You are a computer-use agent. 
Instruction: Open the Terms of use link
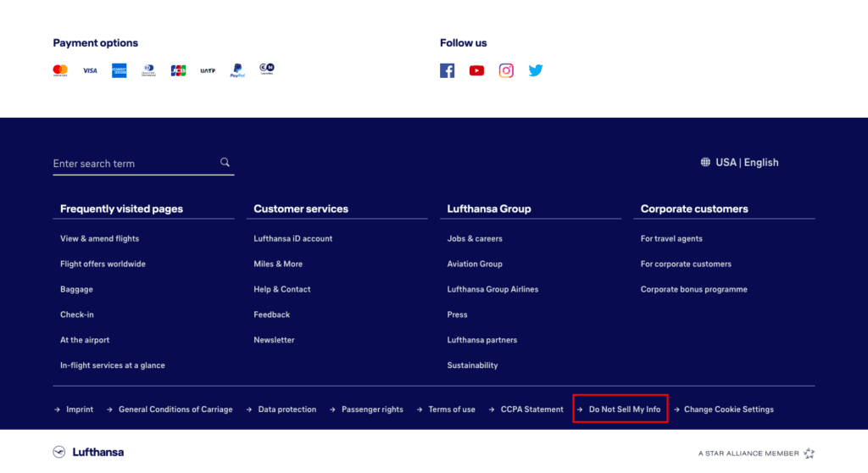(x=452, y=409)
